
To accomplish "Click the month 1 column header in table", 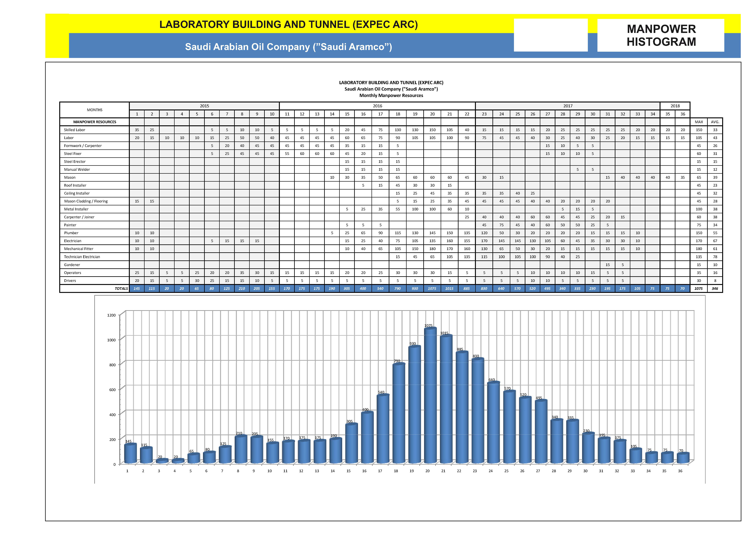I will pyautogui.click(x=137, y=114).
